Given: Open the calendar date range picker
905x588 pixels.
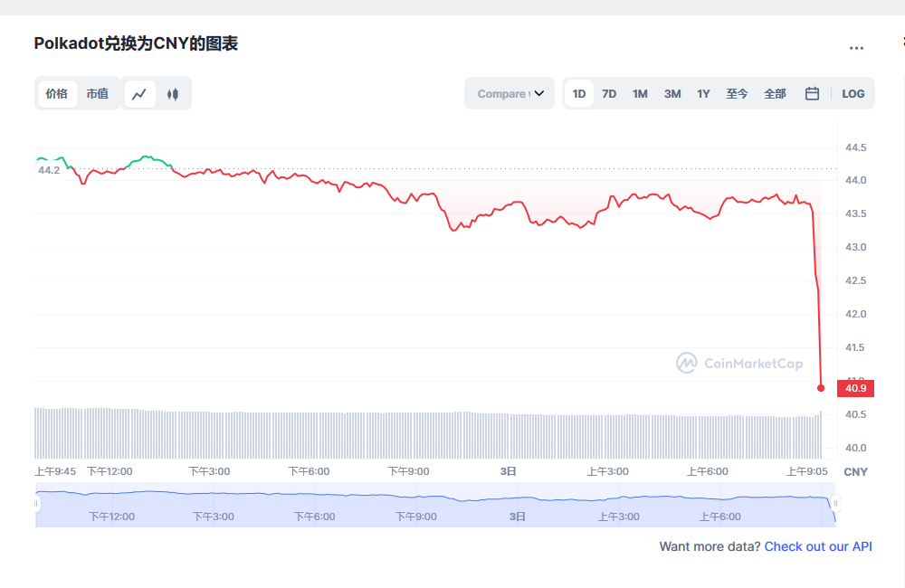Looking at the screenshot, I should coord(812,93).
